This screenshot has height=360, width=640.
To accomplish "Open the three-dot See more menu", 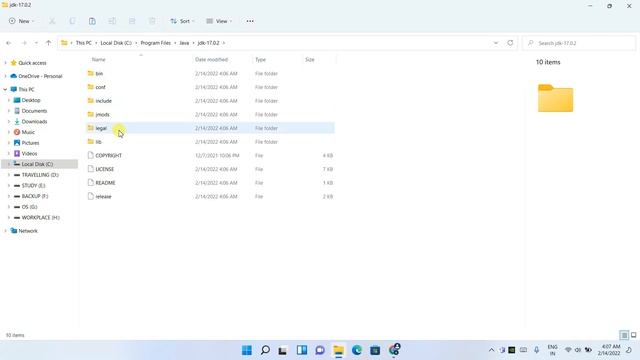I will (250, 21).
